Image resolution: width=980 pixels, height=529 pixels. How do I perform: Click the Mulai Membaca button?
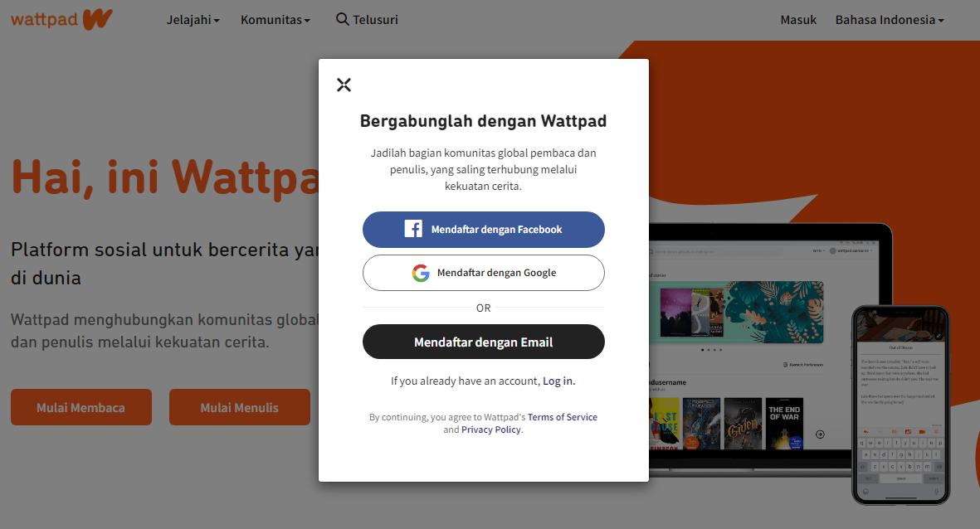81,407
